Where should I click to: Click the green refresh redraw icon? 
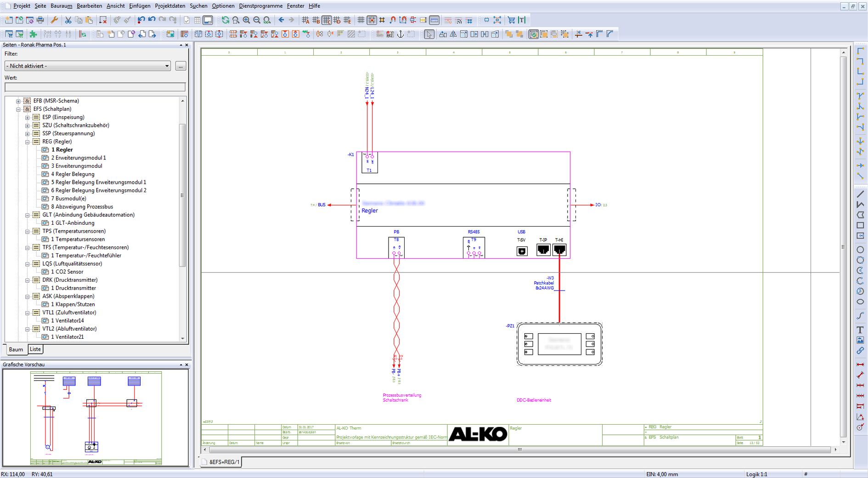click(225, 20)
